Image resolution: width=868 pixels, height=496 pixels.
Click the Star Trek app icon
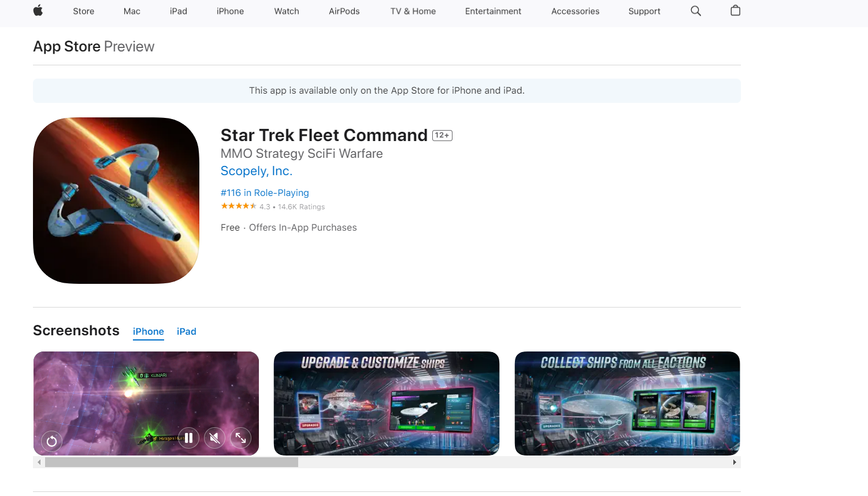[116, 201]
